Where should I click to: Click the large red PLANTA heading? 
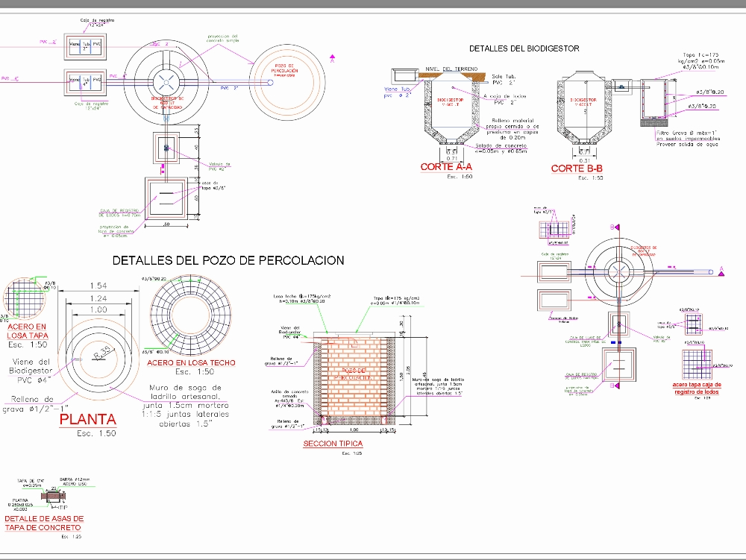(x=89, y=418)
